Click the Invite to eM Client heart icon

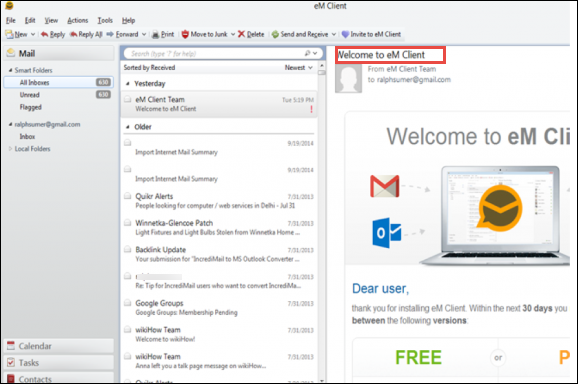pyautogui.click(x=345, y=34)
